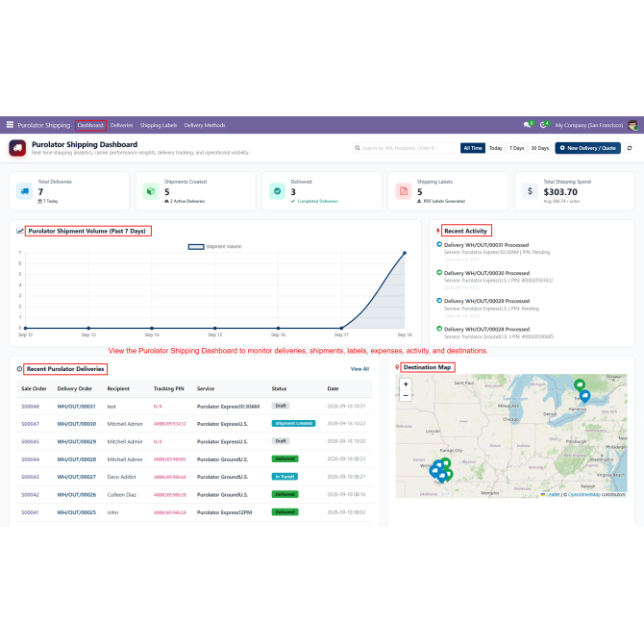
Task: Open the Shipping Labels menu
Action: point(159,125)
